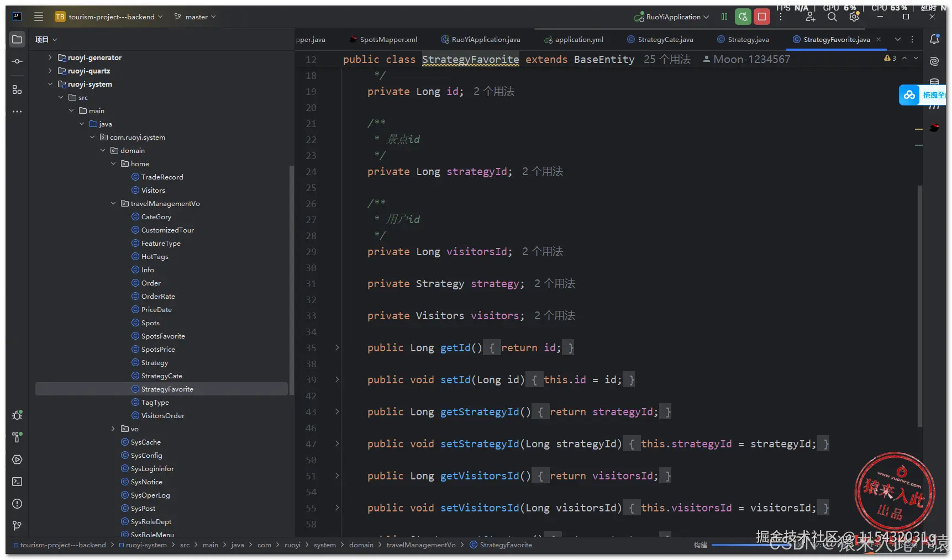The height and width of the screenshot is (560, 952).
Task: Switch to the Strategy.java tab
Action: pos(743,39)
